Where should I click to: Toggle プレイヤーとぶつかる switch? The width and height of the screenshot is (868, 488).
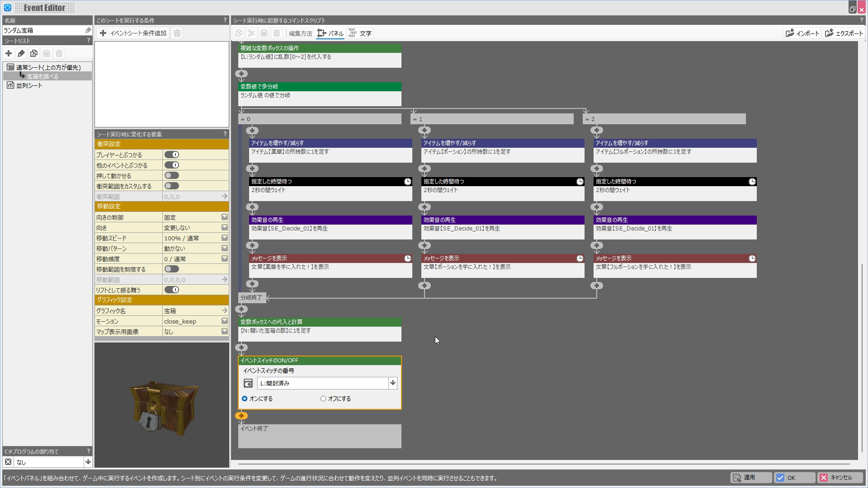coord(172,155)
